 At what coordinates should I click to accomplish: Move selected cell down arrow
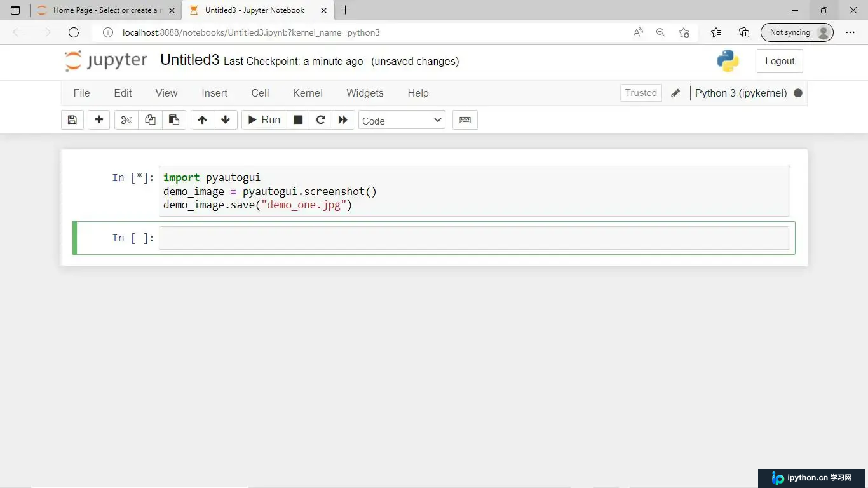226,120
